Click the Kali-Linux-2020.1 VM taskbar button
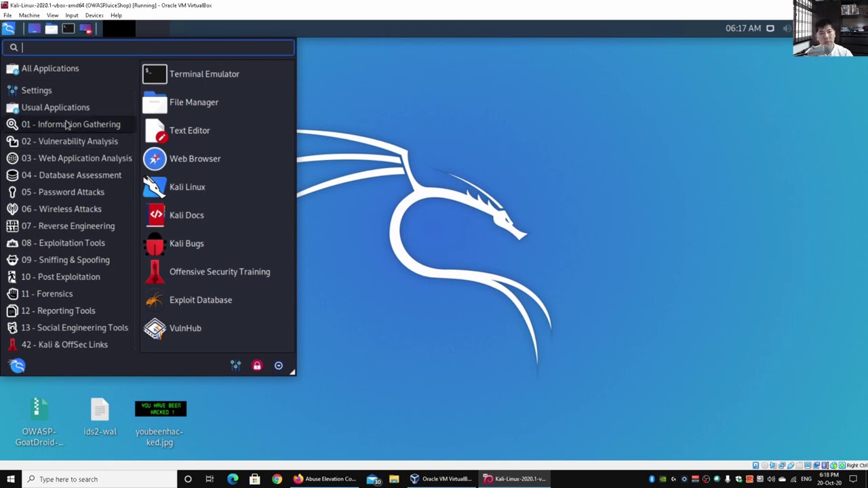This screenshot has width=868, height=488. click(514, 479)
